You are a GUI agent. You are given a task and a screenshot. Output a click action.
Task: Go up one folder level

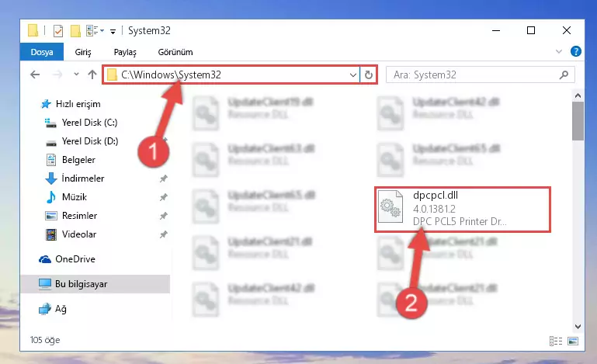tap(92, 75)
